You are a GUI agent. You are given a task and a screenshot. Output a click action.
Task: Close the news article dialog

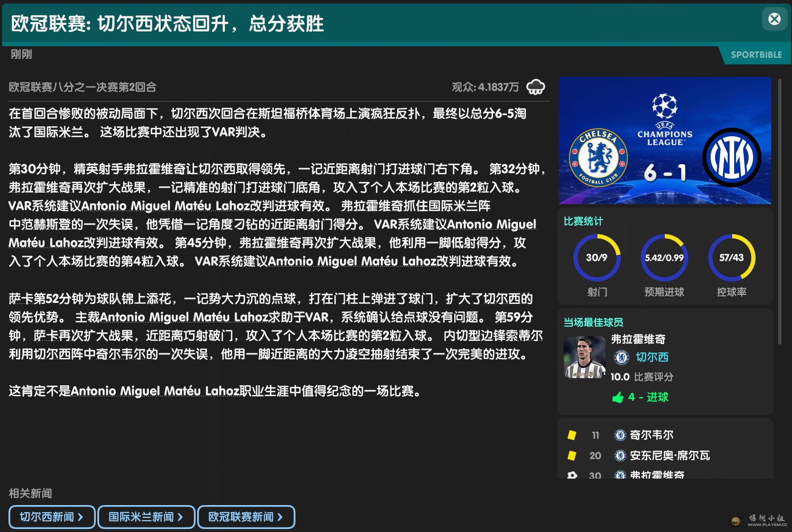point(774,19)
